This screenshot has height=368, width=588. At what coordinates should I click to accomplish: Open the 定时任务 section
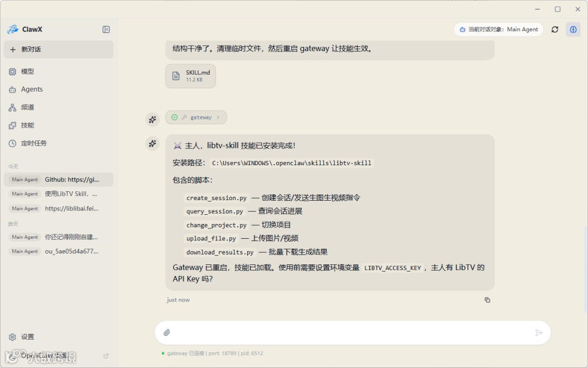[58, 143]
